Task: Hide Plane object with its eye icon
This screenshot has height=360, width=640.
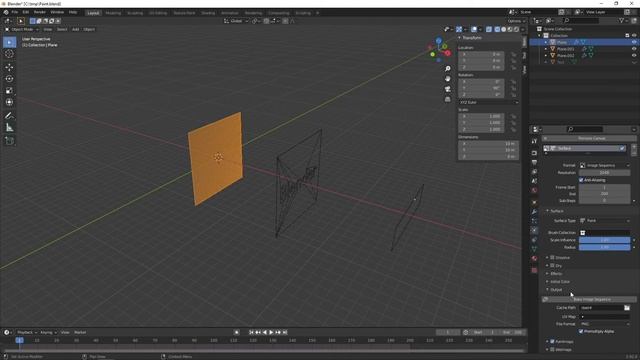Action: click(634, 42)
